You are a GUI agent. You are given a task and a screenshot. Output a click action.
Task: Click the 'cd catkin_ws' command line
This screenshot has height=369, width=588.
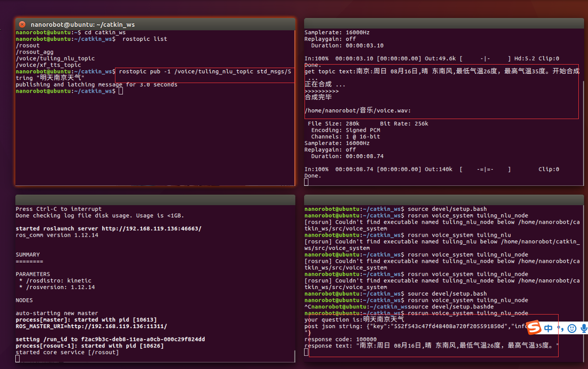(x=105, y=33)
